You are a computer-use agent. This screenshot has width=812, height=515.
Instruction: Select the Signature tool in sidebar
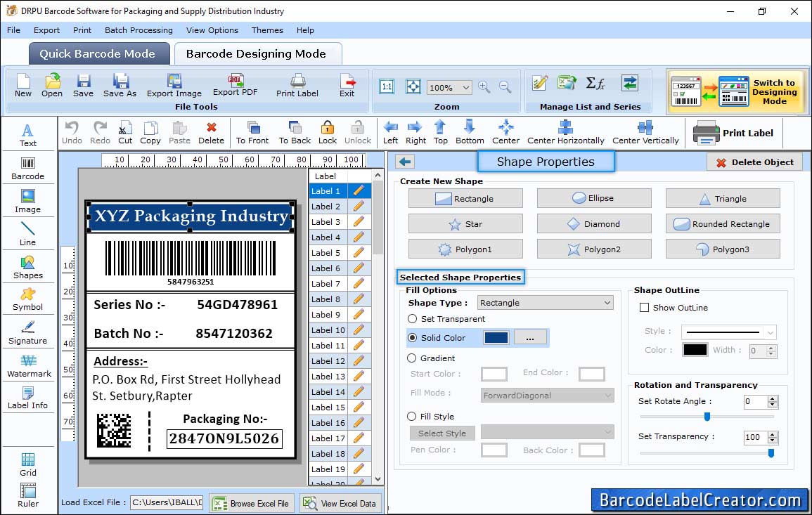tap(28, 332)
